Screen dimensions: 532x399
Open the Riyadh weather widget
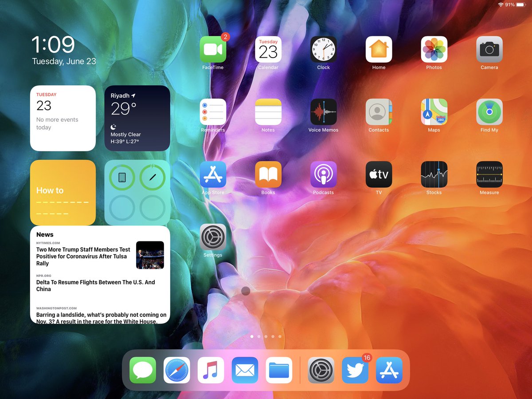coord(137,119)
